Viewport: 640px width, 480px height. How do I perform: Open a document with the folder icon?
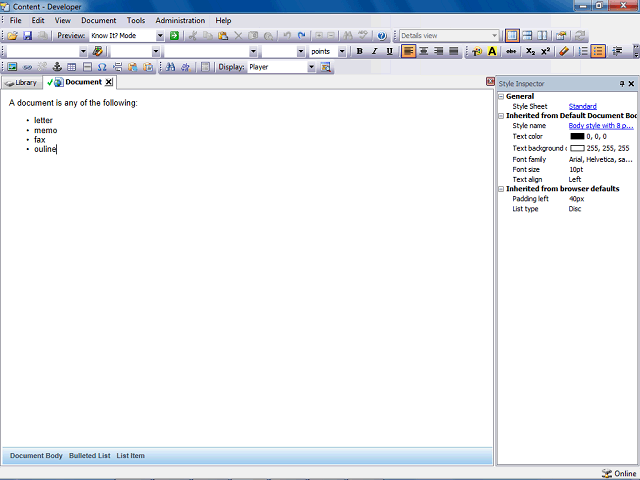[x=12, y=36]
